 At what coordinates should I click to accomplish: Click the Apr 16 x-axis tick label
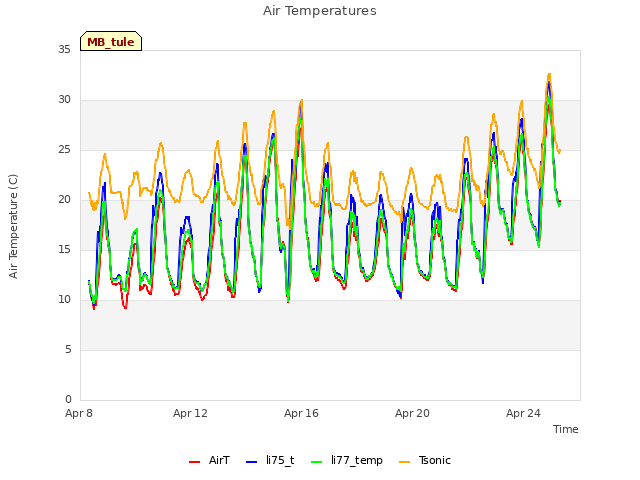(x=301, y=413)
